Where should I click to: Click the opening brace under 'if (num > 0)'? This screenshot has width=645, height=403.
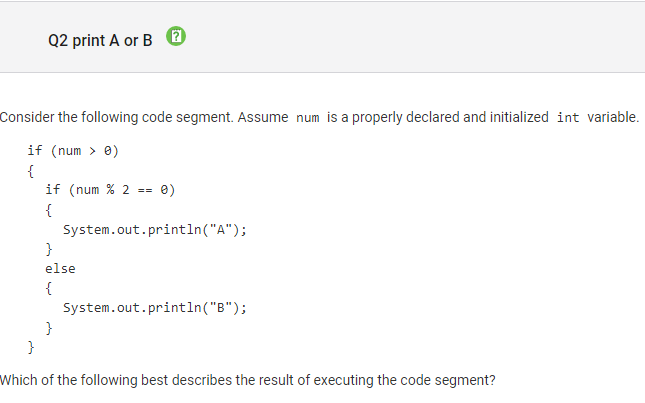tap(30, 171)
